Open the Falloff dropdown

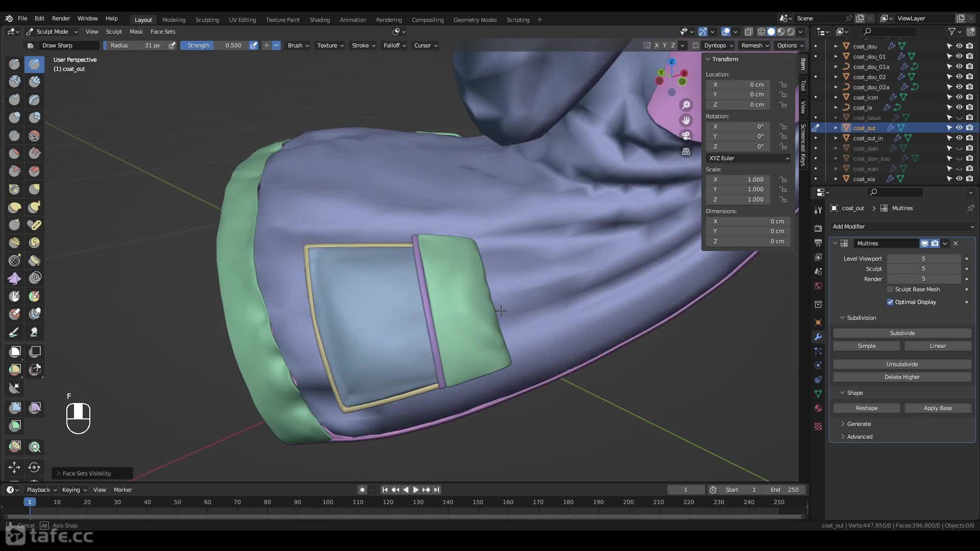[395, 45]
